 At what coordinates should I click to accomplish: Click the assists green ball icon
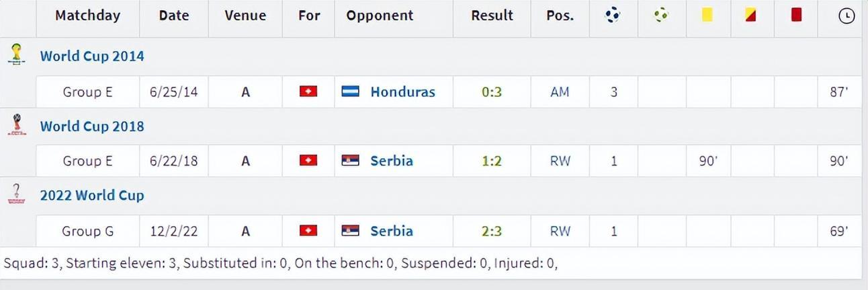click(x=661, y=14)
